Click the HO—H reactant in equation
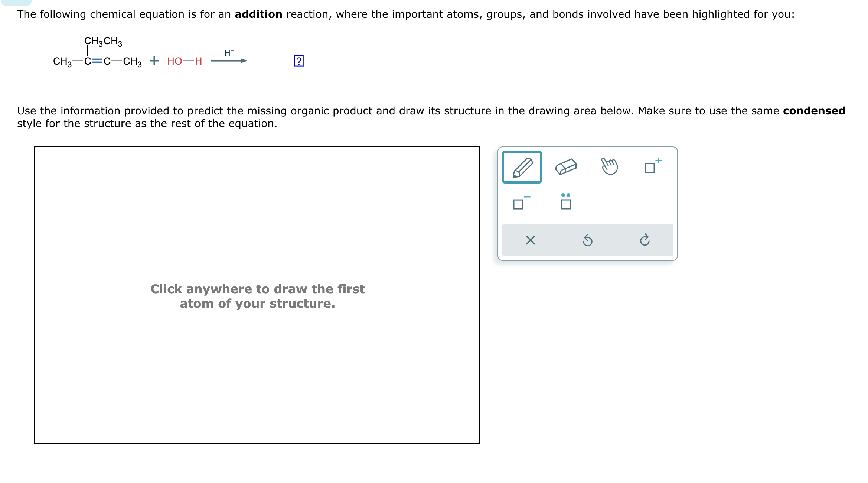The height and width of the screenshot is (483, 868). tap(185, 61)
